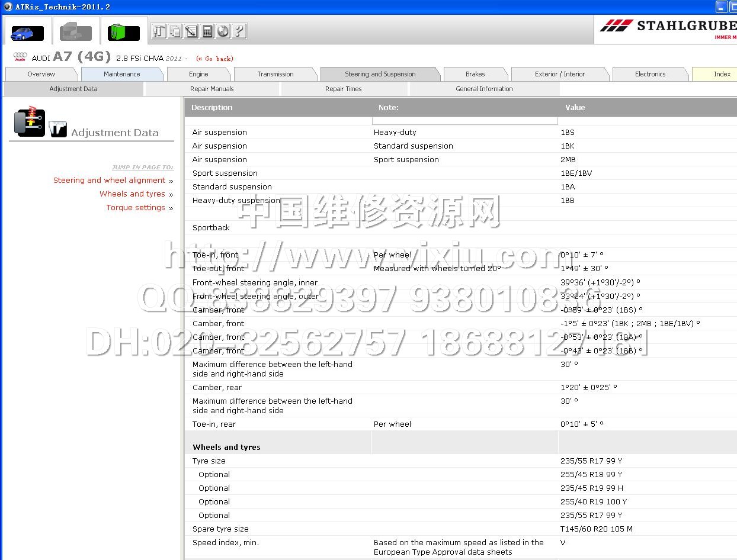Open the Brakes tab
Image resolution: width=737 pixels, height=560 pixels.
click(x=475, y=74)
